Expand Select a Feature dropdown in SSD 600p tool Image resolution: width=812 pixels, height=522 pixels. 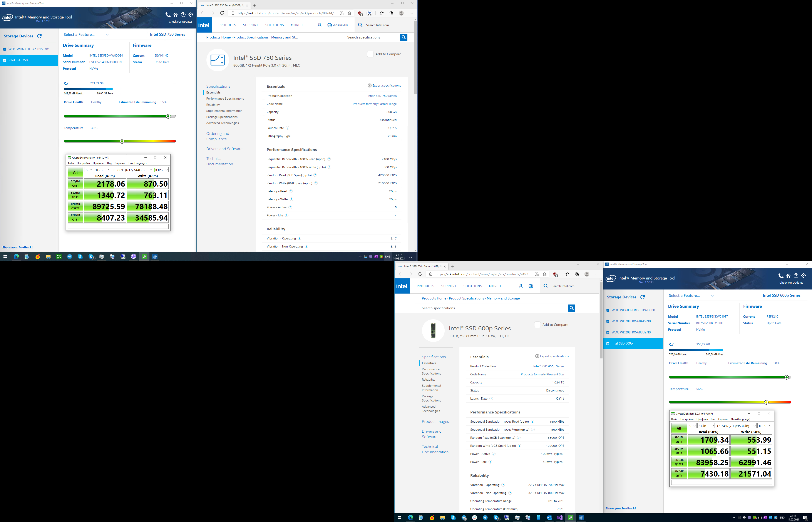pyautogui.click(x=691, y=296)
